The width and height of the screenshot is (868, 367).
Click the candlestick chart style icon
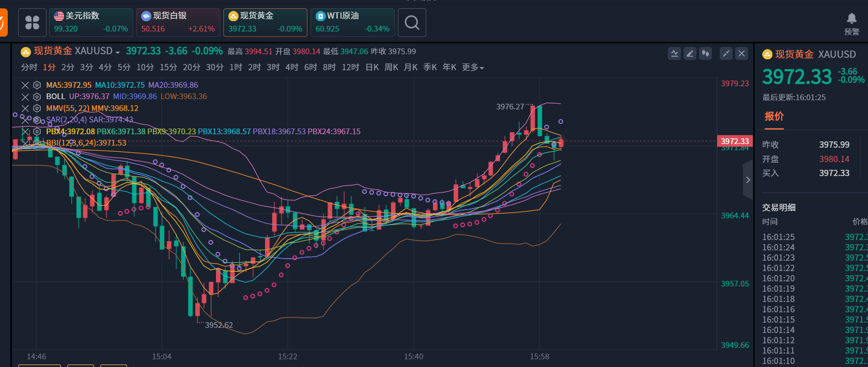point(705,54)
